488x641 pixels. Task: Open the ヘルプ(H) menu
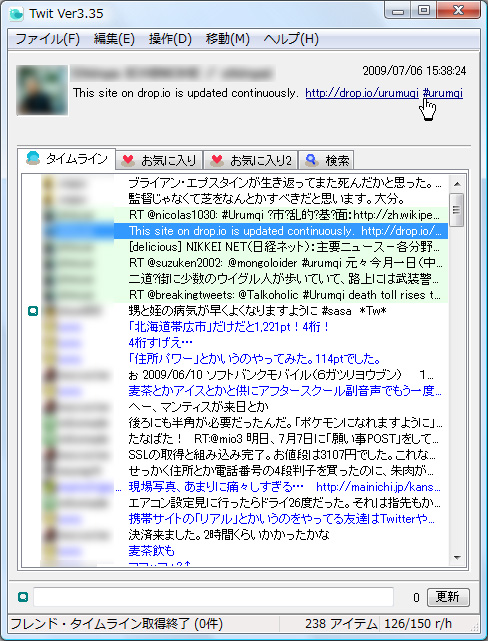coord(291,39)
